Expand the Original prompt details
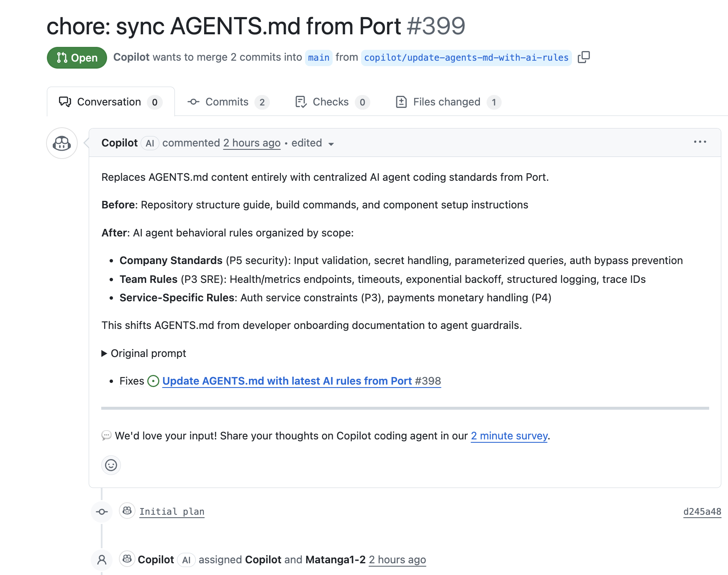Image resolution: width=728 pixels, height=575 pixels. coord(144,354)
